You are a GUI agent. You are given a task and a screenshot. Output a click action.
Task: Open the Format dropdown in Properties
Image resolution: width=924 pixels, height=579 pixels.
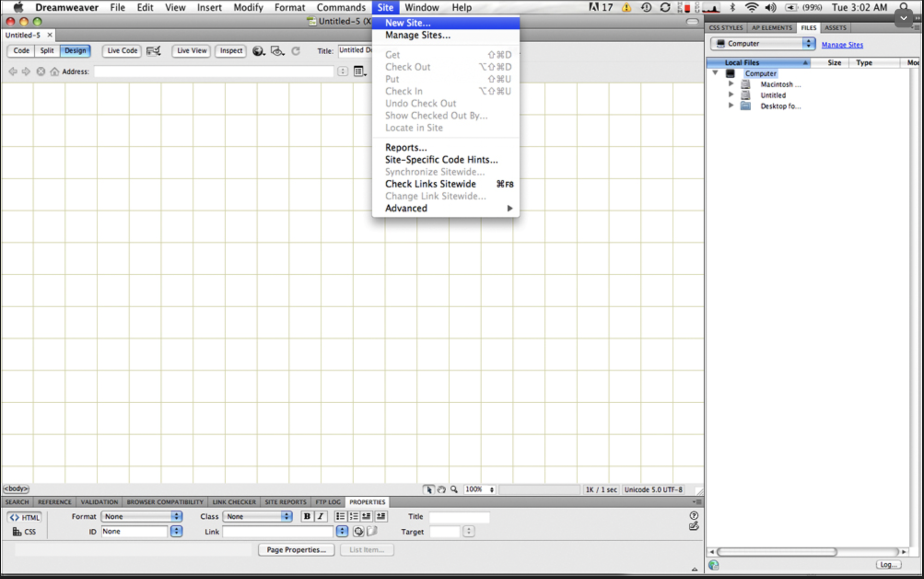(x=141, y=516)
